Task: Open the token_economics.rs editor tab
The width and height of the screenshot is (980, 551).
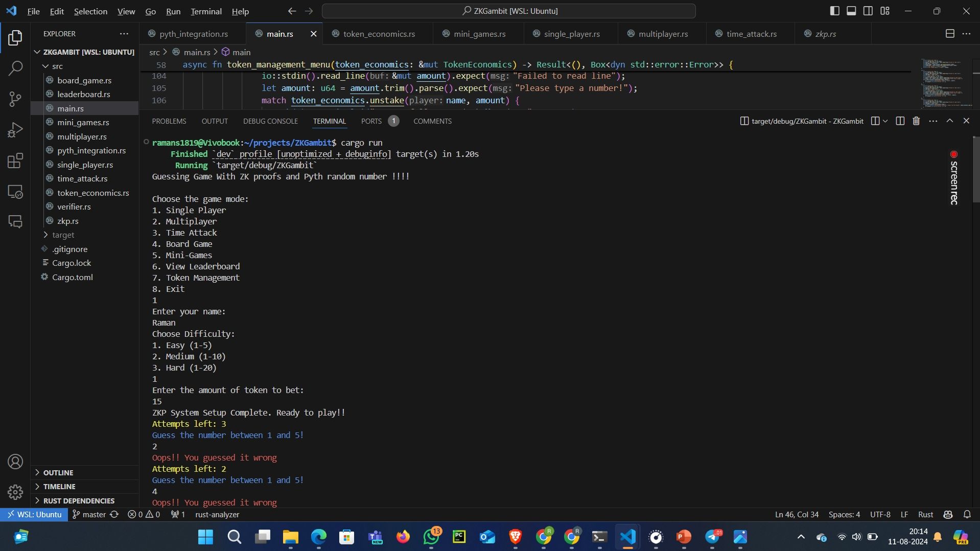Action: [379, 34]
